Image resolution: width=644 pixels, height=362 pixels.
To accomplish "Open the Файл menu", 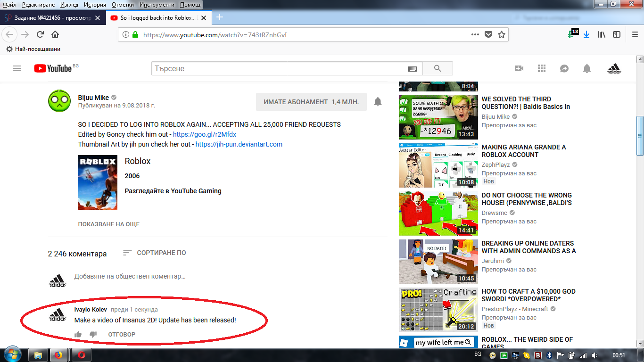I will pos(9,5).
